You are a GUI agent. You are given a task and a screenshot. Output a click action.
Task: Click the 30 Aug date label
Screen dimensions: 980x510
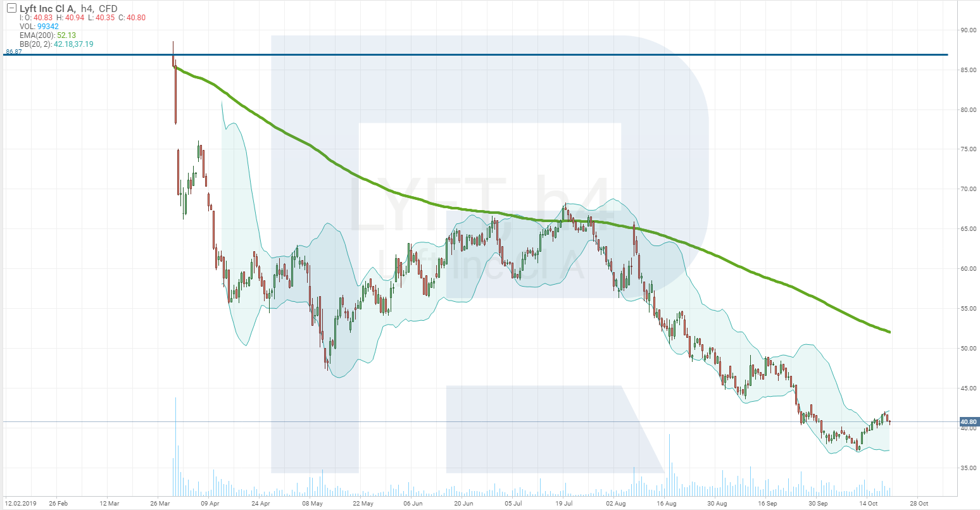[x=717, y=504]
